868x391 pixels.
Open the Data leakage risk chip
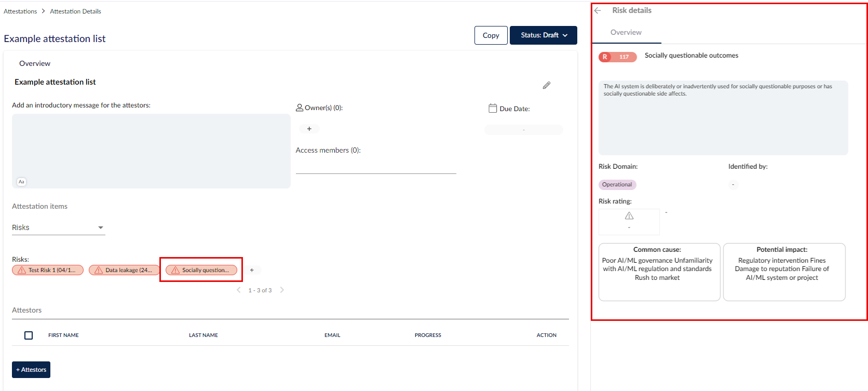pos(124,270)
